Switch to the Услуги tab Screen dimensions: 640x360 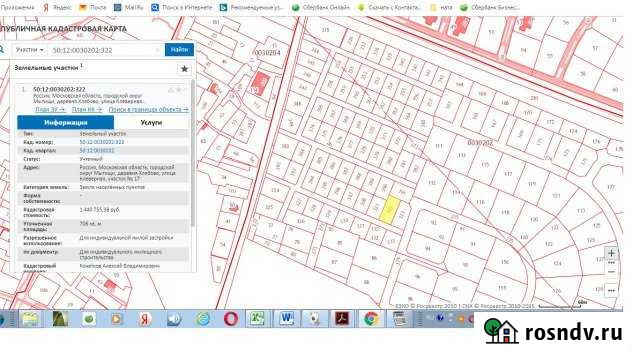coord(151,122)
